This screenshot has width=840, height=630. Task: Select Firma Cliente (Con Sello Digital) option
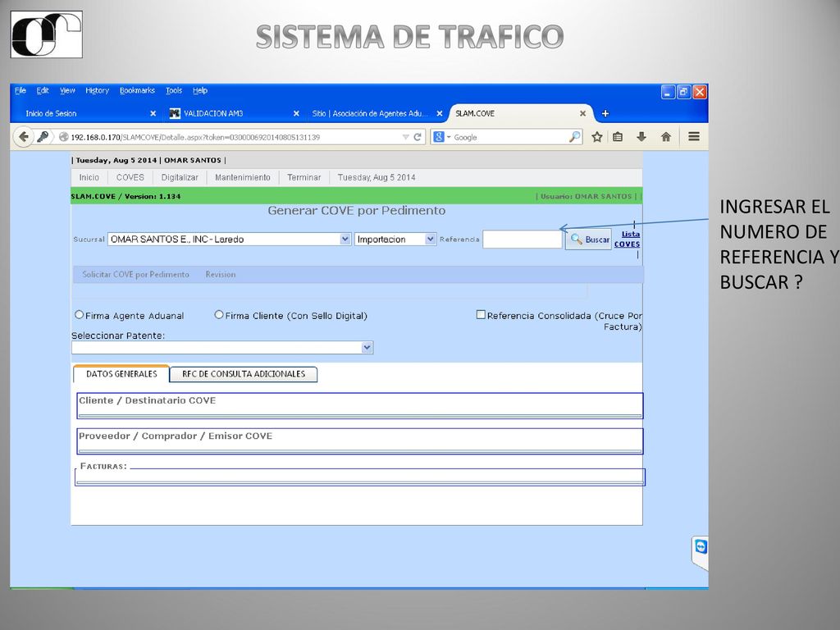pos(218,315)
